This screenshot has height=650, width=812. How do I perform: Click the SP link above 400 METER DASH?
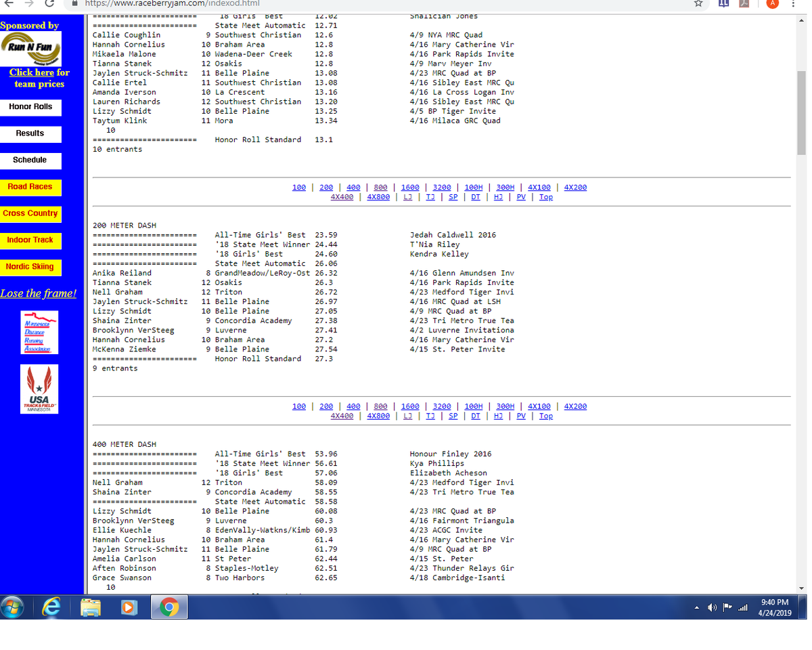453,416
